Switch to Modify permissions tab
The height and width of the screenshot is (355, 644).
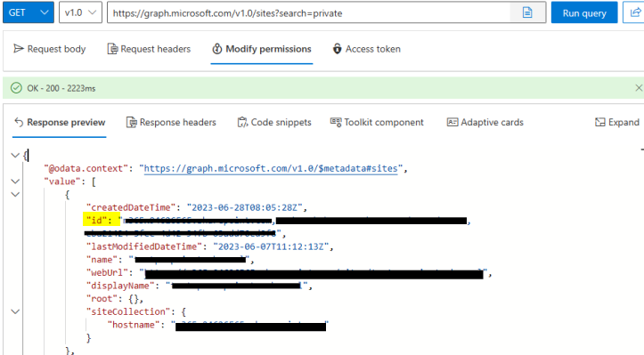[x=262, y=49]
